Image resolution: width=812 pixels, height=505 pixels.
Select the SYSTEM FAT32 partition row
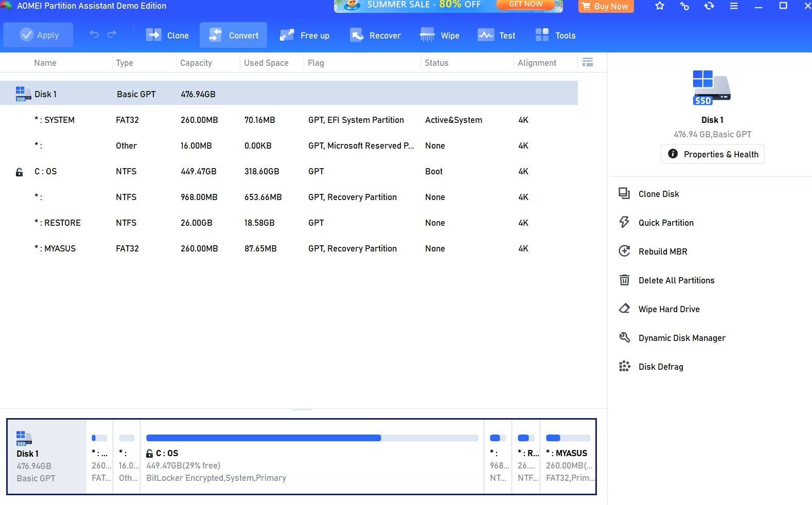[289, 120]
